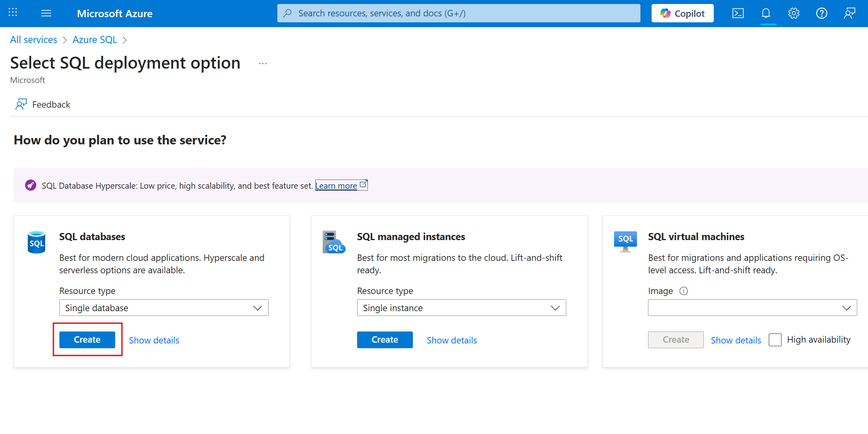Navigate to All services breadcrumb
Viewport: 868px width, 434px height.
[x=33, y=39]
